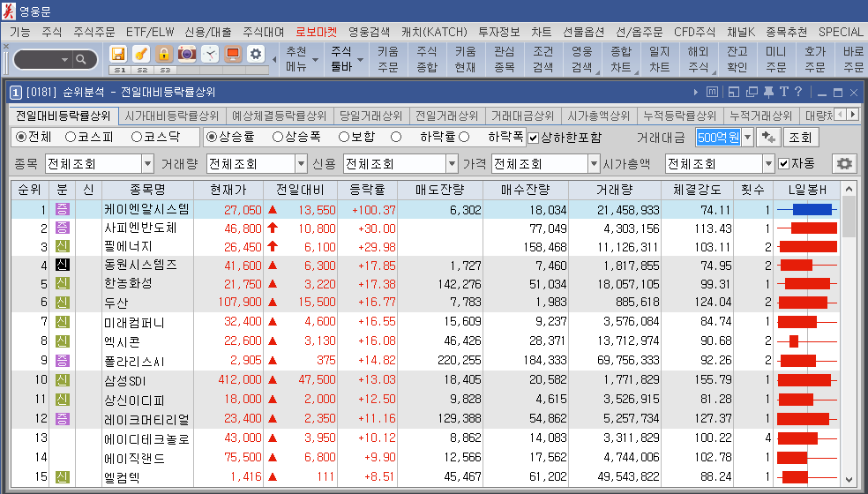Expand the 추천메뉴 dropdown
Viewport: 868px width, 494px height.
coord(316,60)
